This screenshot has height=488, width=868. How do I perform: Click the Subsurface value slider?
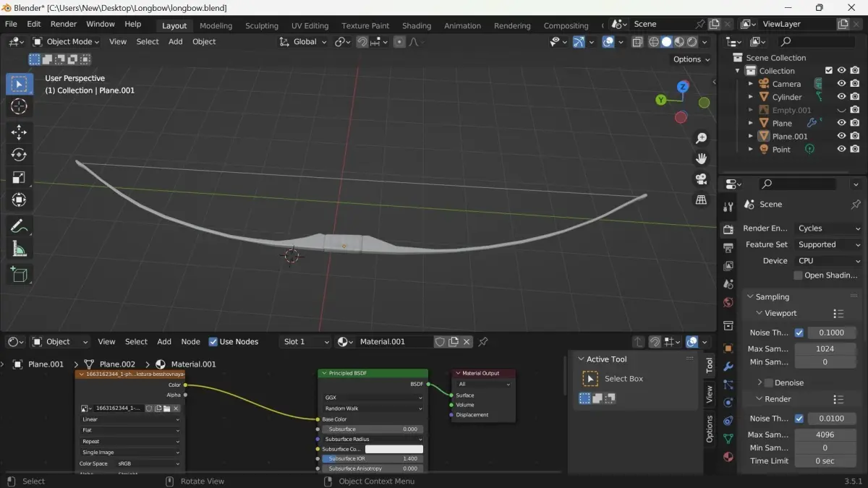point(373,429)
